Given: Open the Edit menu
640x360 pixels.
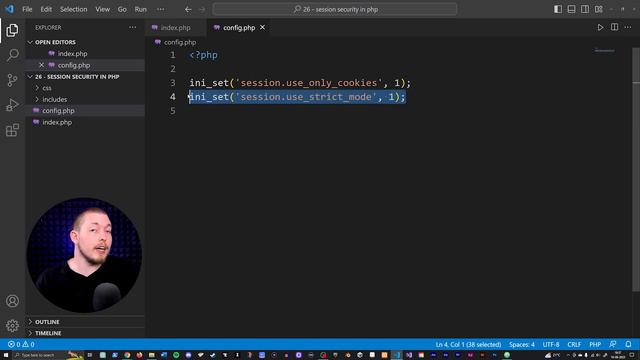Looking at the screenshot, I should coord(46,9).
